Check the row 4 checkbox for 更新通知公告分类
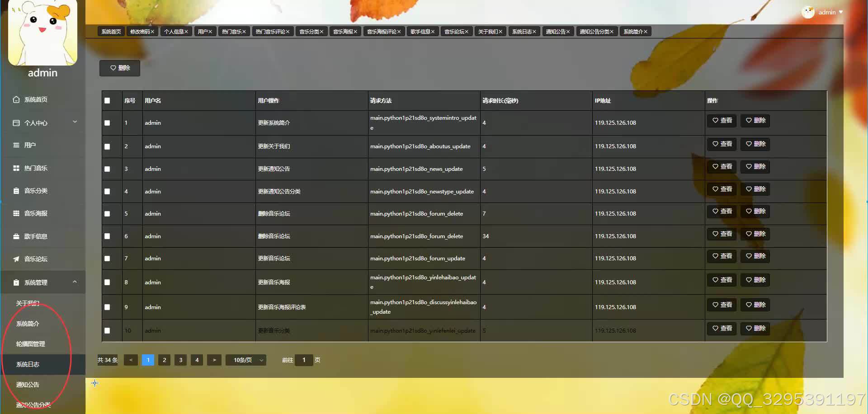The height and width of the screenshot is (414, 868). coord(107,192)
